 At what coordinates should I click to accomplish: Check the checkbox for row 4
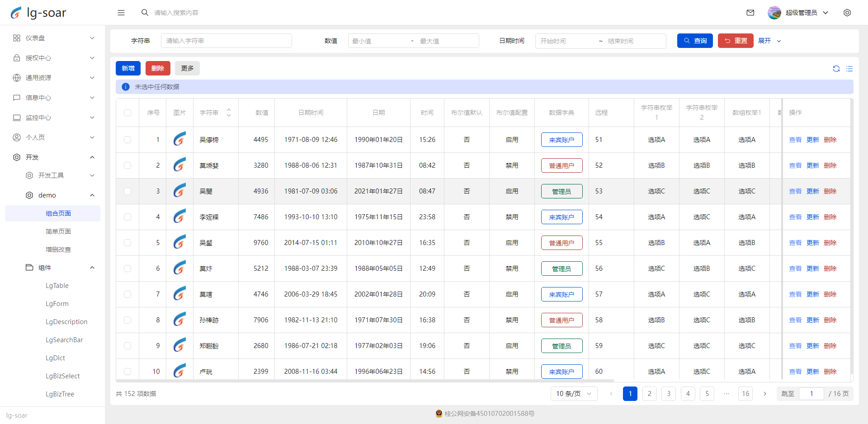[x=127, y=217]
